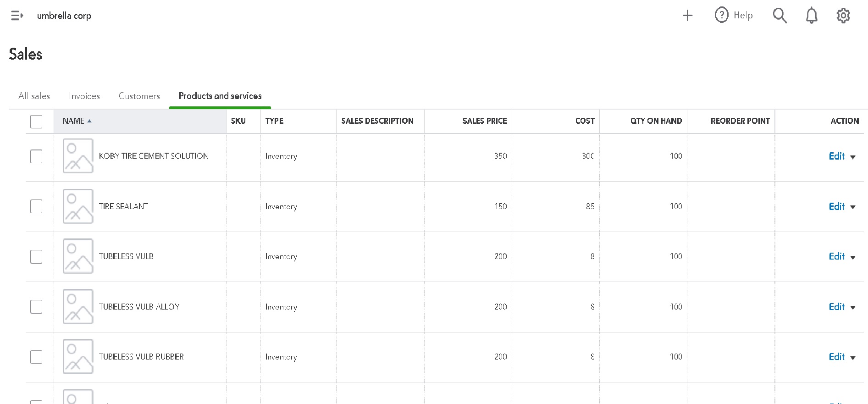Click Edit for TUBELESS VULB
The height and width of the screenshot is (404, 868).
pos(836,256)
